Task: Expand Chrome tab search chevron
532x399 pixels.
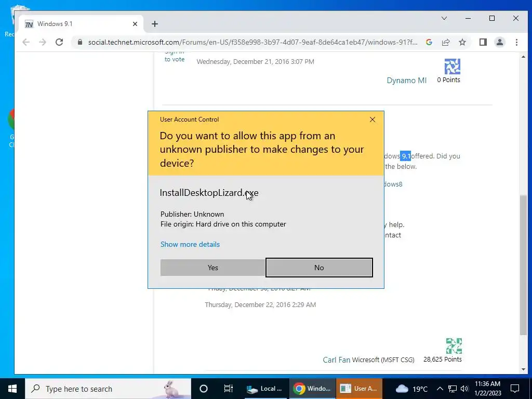Action: [444, 18]
